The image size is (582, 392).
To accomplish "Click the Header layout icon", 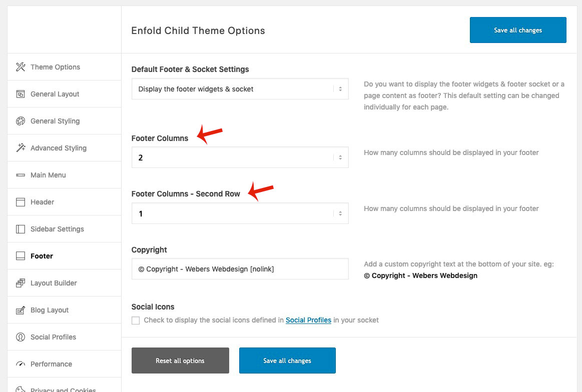I will (21, 202).
